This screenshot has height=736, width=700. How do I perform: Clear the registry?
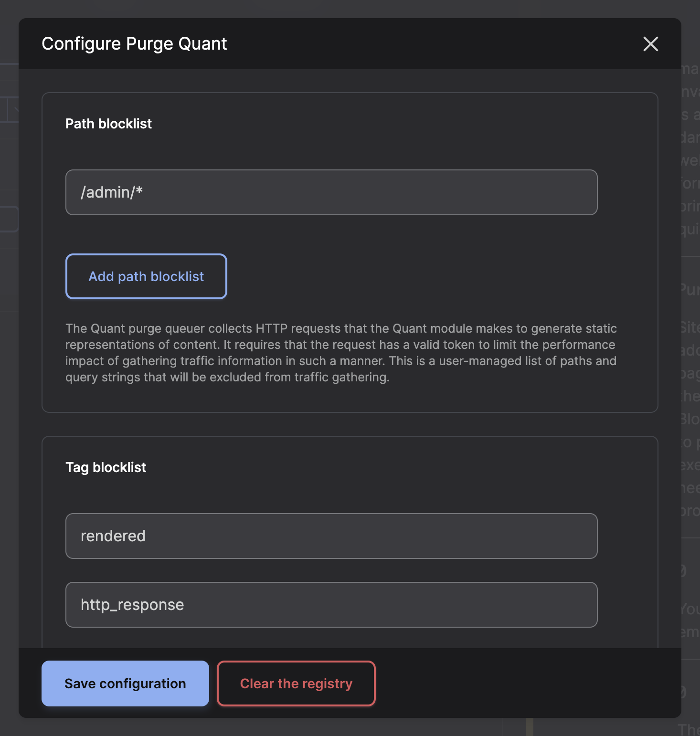(296, 683)
